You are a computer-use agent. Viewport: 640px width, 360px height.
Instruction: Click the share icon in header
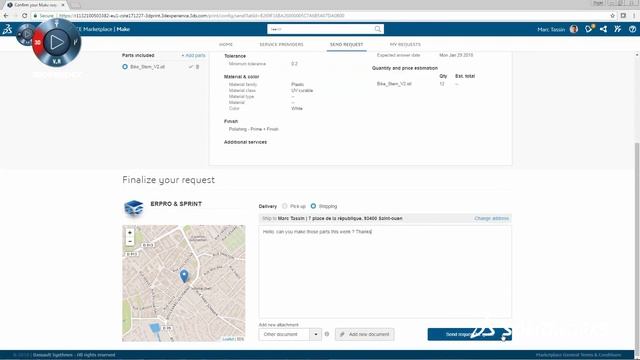603,29
